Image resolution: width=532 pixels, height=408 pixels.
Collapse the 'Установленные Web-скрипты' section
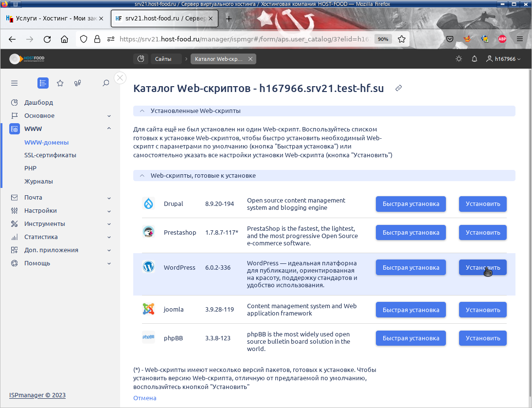pos(142,111)
